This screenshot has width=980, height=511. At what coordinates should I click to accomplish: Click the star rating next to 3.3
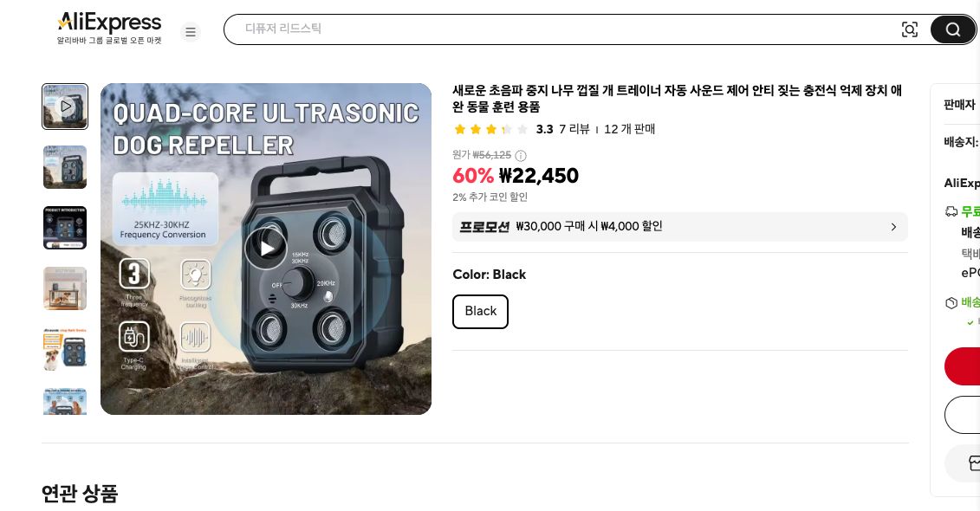coord(491,128)
